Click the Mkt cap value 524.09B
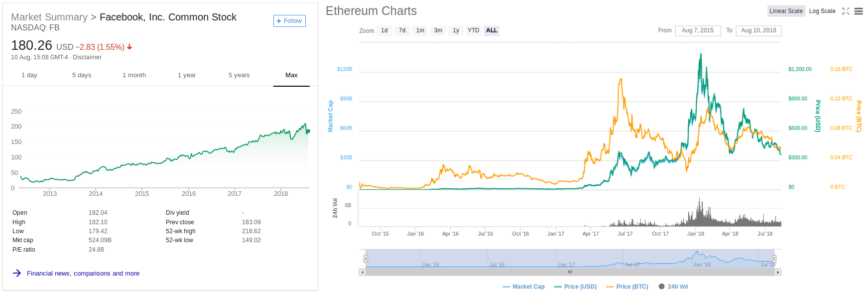The width and height of the screenshot is (868, 292). tap(100, 240)
